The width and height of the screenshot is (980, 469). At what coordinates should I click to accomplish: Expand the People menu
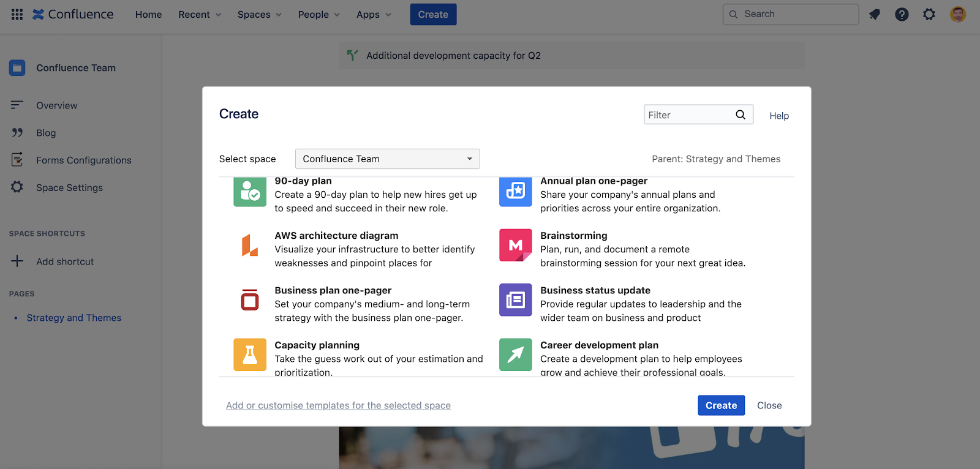tap(318, 15)
